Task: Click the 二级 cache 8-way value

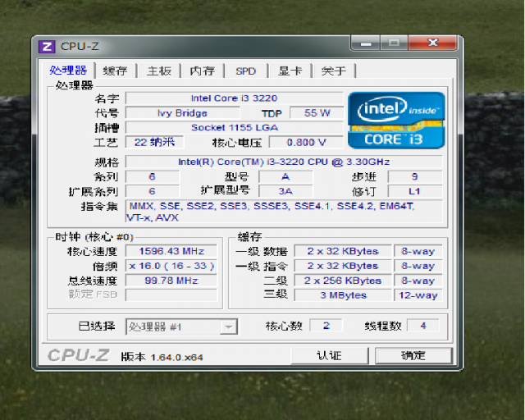Action: [x=418, y=281]
